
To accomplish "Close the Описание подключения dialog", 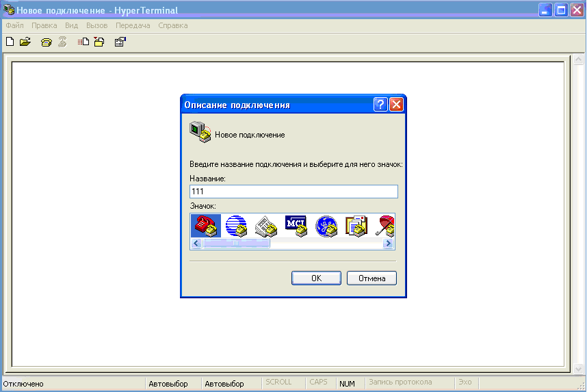I will [396, 105].
